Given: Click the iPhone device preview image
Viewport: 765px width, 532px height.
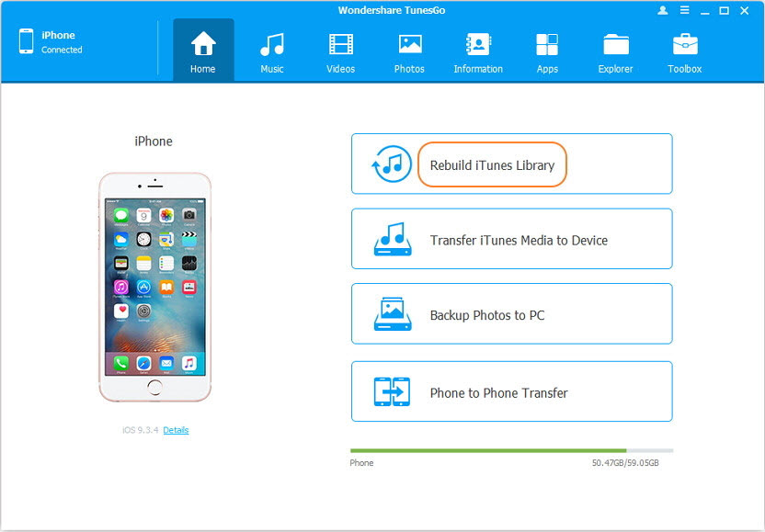Looking at the screenshot, I should [x=154, y=287].
